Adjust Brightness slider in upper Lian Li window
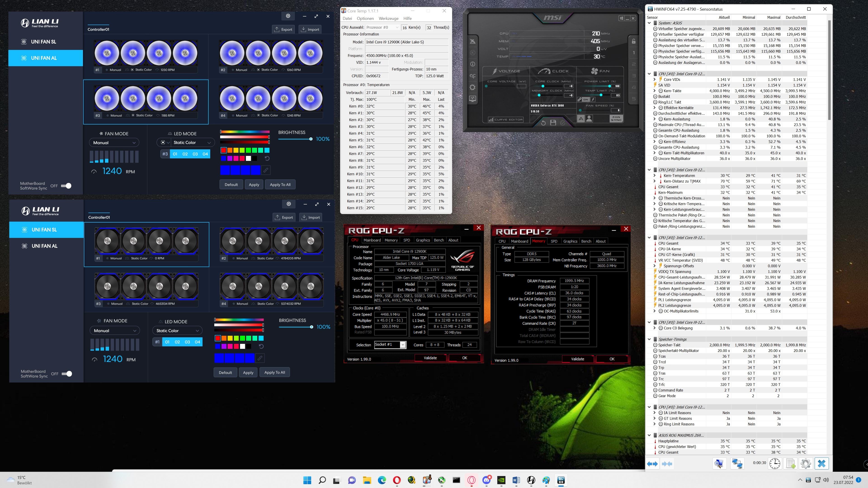This screenshot has width=868, height=488. pos(295,139)
